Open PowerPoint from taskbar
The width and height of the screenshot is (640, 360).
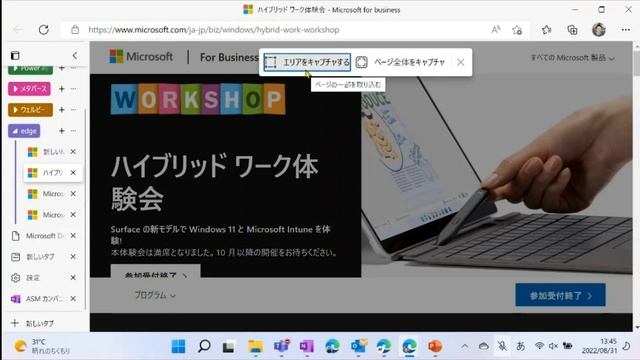click(435, 346)
